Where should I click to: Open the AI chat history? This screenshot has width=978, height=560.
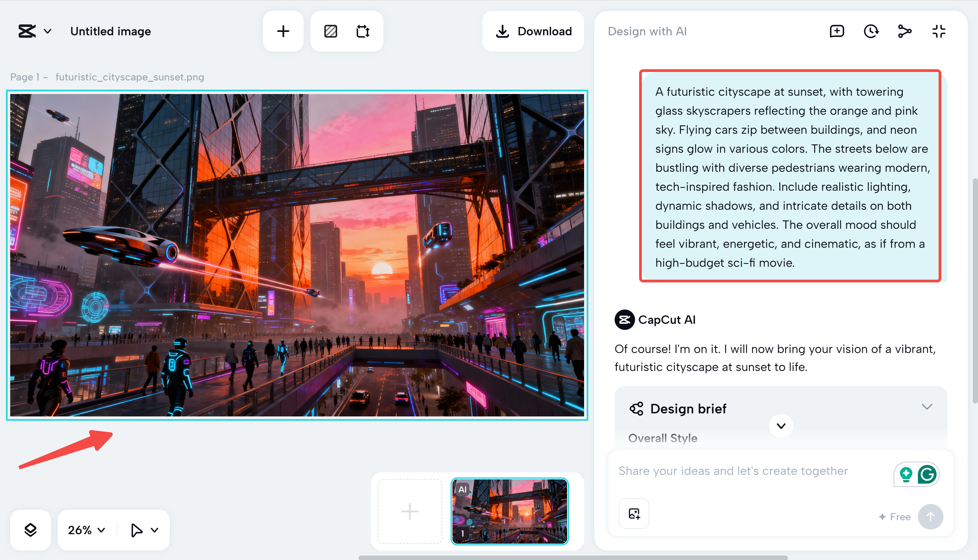[871, 31]
